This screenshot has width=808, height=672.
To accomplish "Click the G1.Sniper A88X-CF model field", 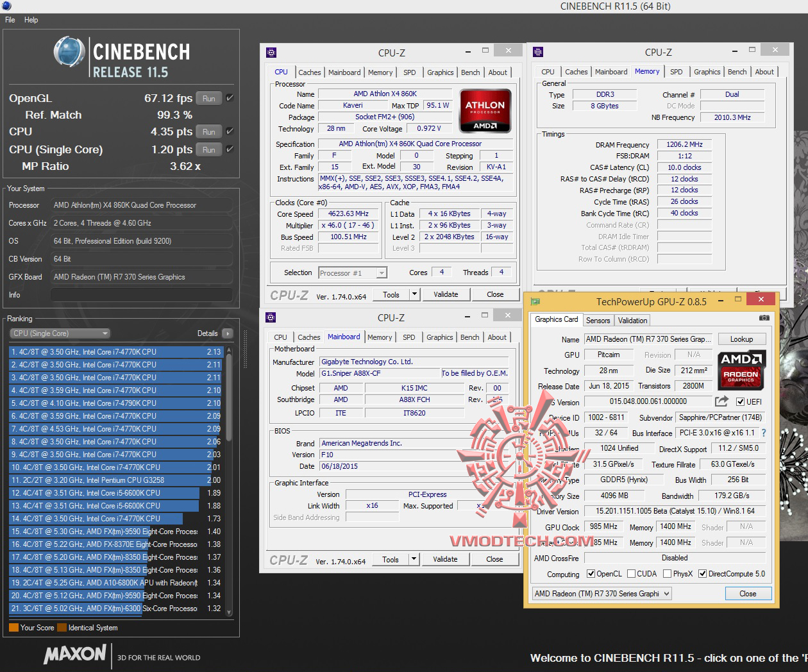I will click(380, 373).
